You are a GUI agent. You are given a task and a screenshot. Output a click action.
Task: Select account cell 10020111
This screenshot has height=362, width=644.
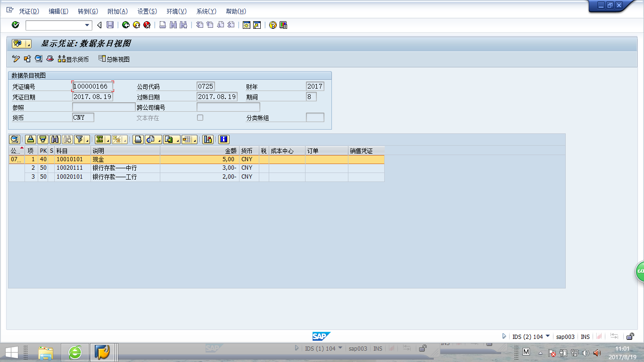click(73, 168)
